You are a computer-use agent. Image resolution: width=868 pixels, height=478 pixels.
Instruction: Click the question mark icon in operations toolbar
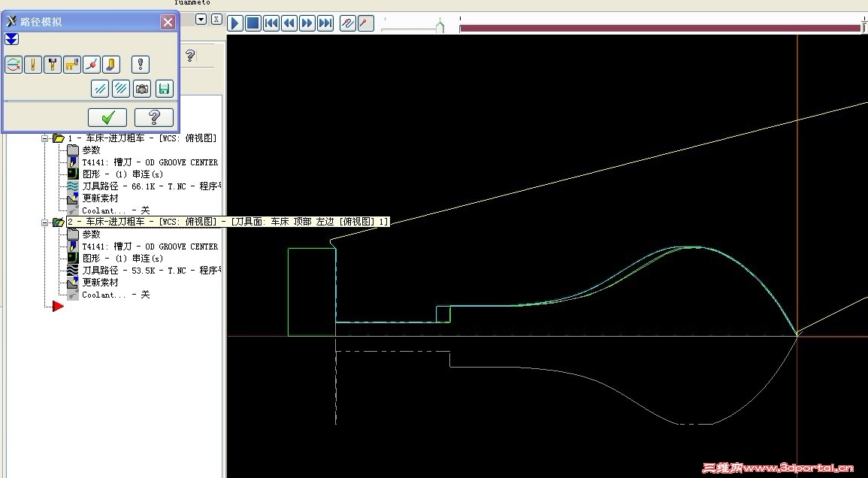190,56
